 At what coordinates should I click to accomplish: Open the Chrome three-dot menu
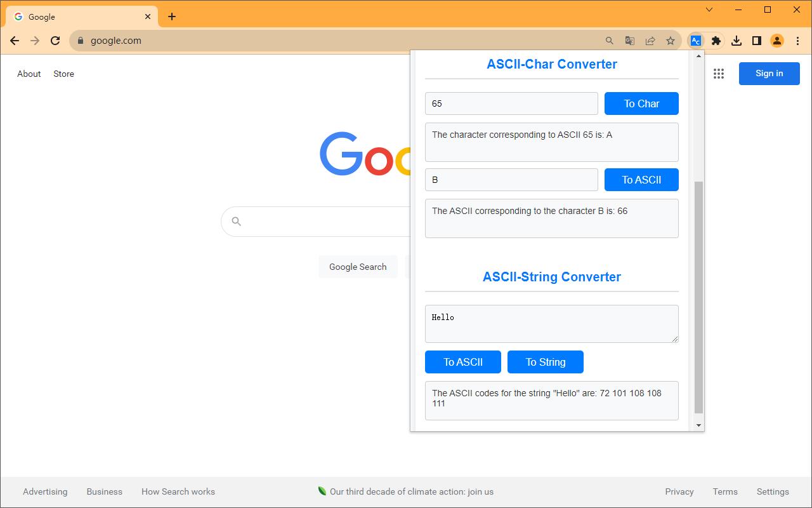tap(797, 40)
